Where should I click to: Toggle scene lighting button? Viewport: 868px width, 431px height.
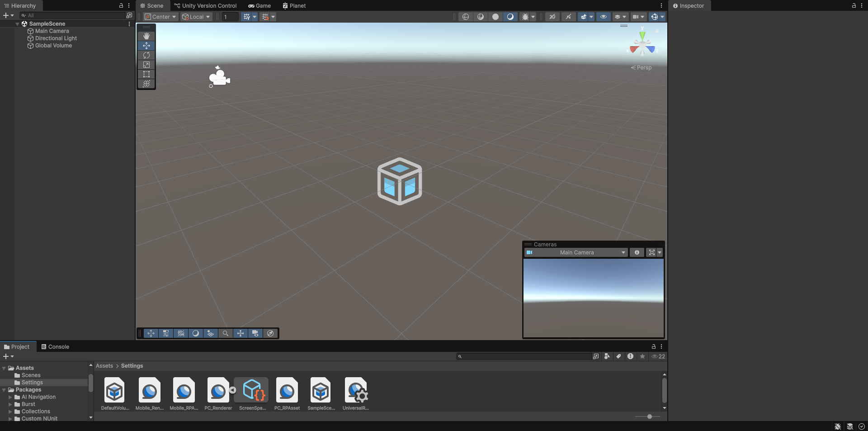(x=568, y=17)
